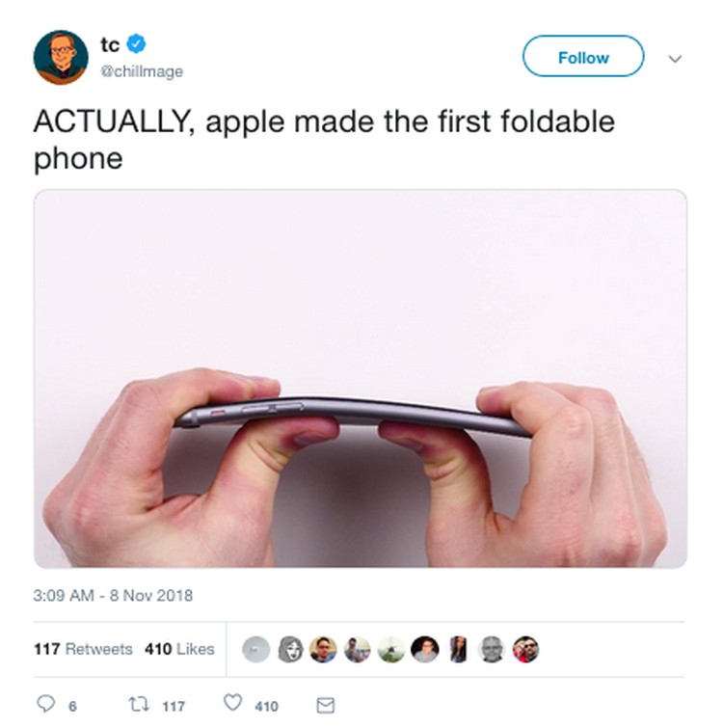723x728 pixels.
Task: View the 117 Retweets list
Action: pos(83,649)
